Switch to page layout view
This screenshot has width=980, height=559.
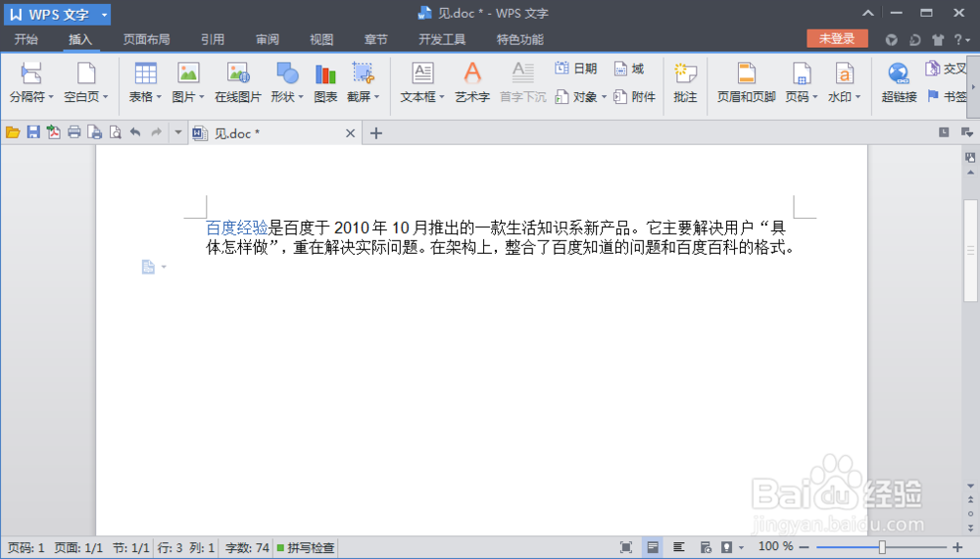(x=653, y=548)
